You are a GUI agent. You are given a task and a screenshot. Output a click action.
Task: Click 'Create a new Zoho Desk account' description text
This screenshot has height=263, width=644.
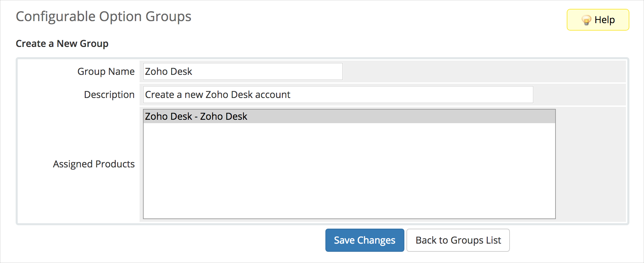pyautogui.click(x=218, y=95)
